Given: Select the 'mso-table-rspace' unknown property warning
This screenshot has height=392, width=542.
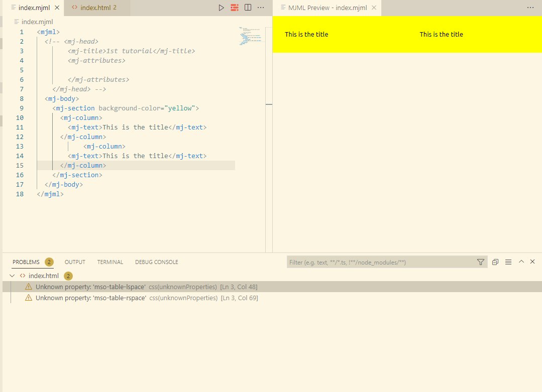Looking at the screenshot, I should pyautogui.click(x=272, y=298).
